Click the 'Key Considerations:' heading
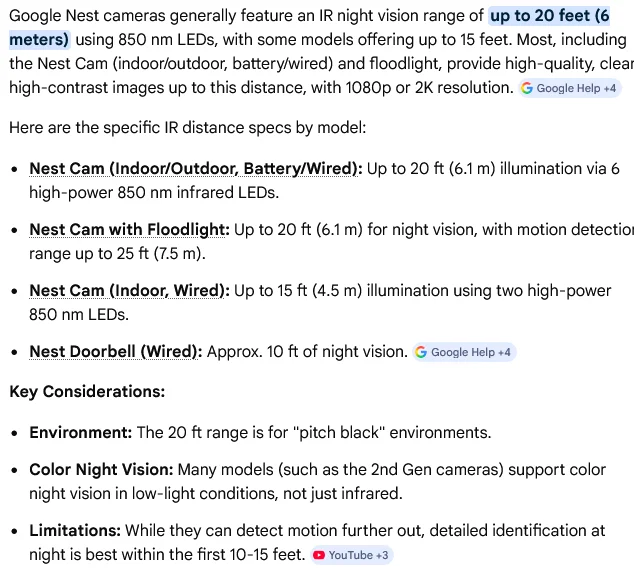This screenshot has width=634, height=579. [87, 392]
